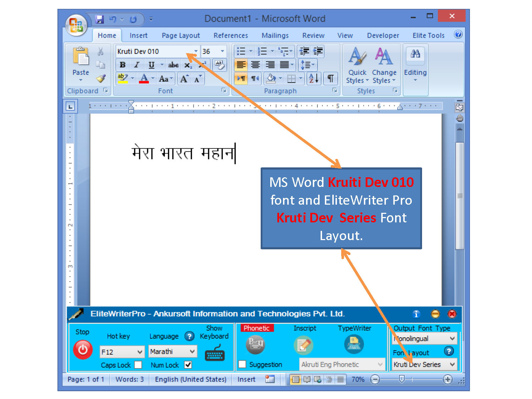Click the Font Layout help question icon

449,351
